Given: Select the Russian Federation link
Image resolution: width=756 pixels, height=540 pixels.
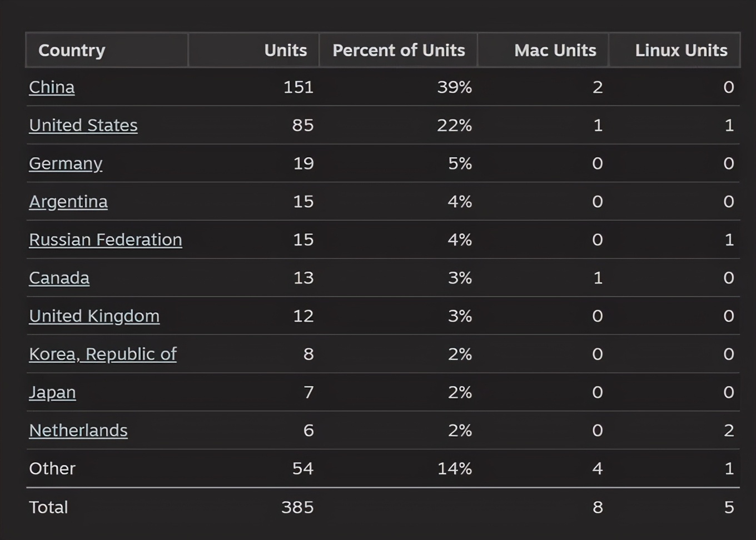Looking at the screenshot, I should point(106,240).
